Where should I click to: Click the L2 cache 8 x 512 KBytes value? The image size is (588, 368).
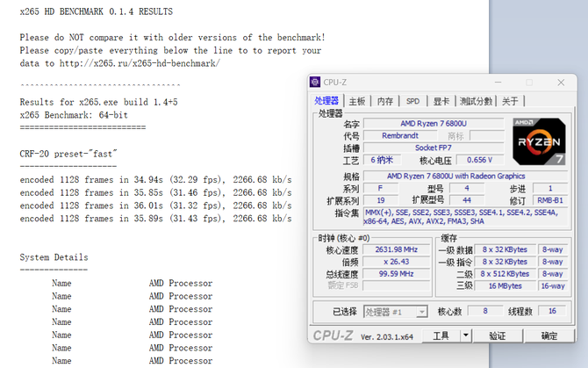(505, 274)
